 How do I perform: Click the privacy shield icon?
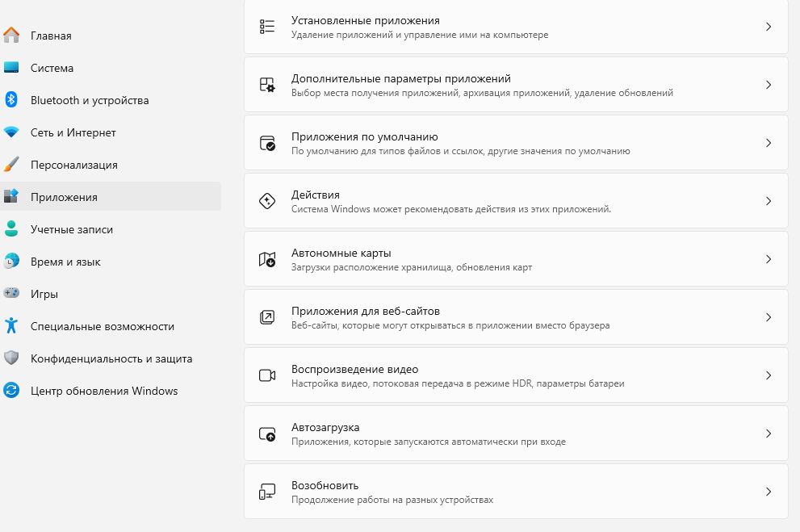tap(11, 358)
